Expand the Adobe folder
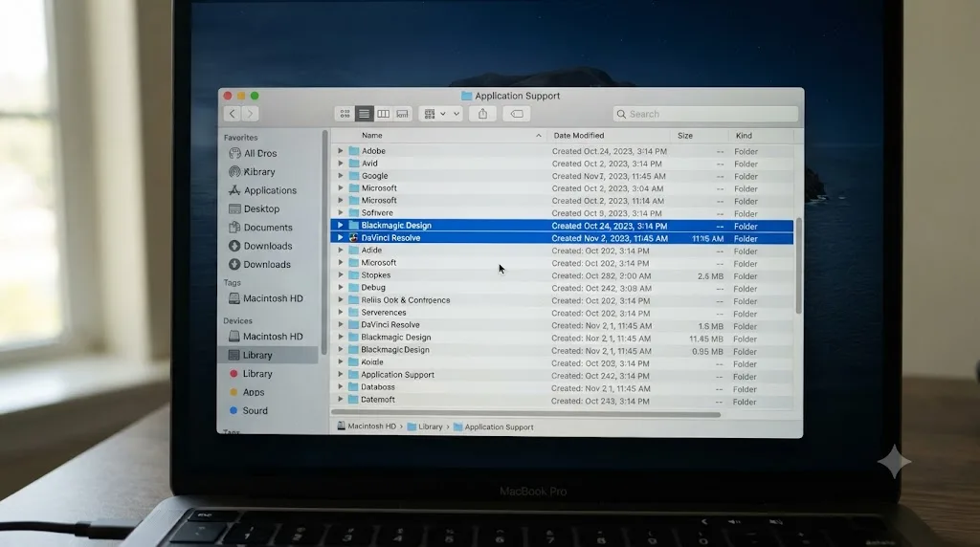Screen dimensions: 980x547 click(341, 151)
